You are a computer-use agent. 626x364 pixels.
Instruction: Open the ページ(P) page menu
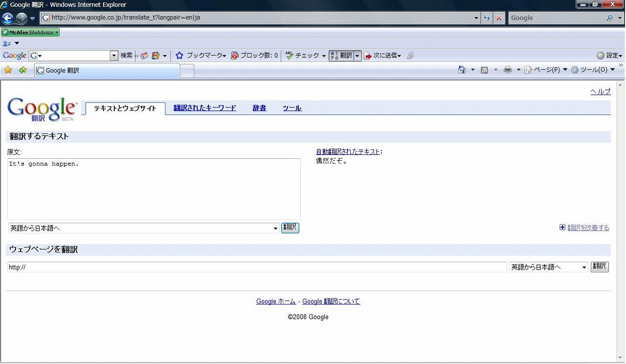click(x=546, y=70)
